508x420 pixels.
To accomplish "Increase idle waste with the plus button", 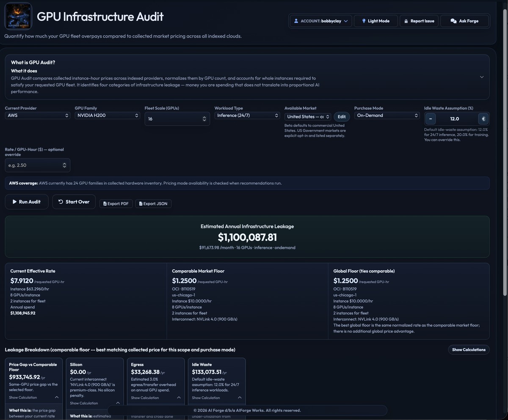I will [x=483, y=119].
